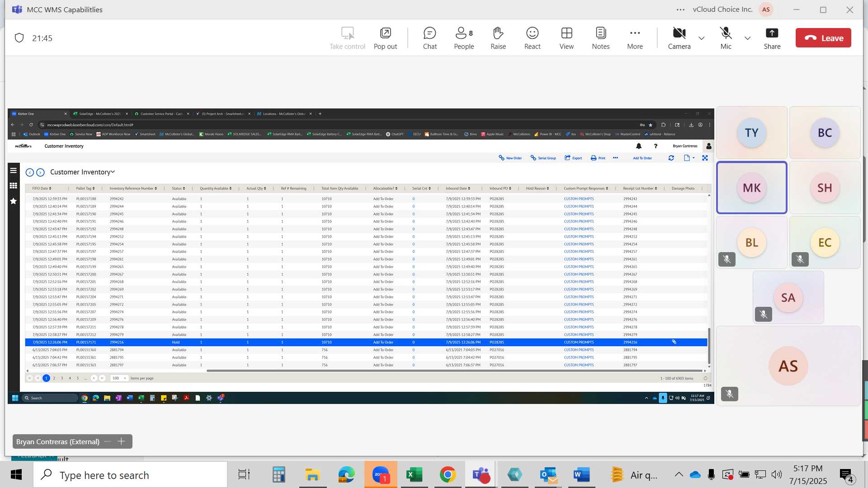Open meeting Notes

[601, 38]
